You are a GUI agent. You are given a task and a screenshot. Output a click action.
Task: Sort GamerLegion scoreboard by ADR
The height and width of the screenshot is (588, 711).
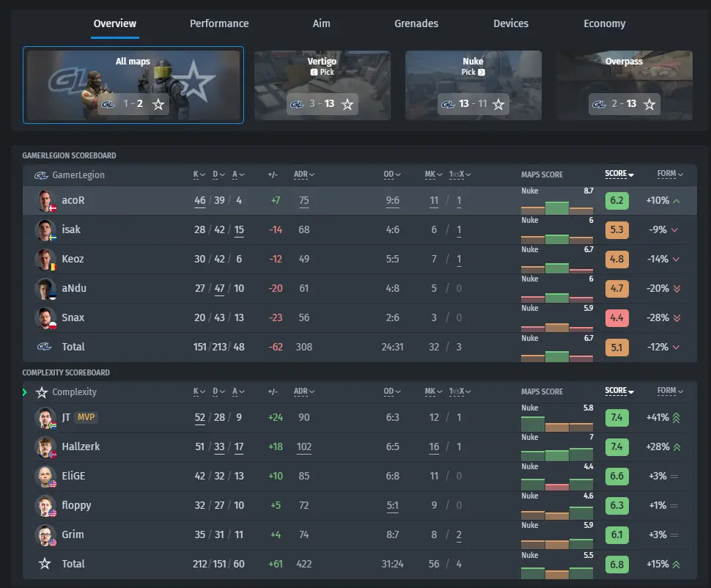tap(303, 174)
